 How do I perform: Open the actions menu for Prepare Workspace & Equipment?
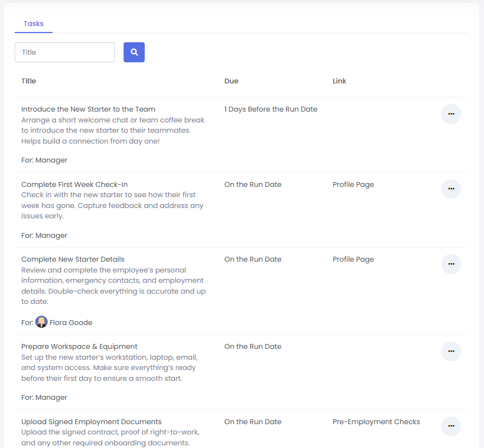(451, 351)
